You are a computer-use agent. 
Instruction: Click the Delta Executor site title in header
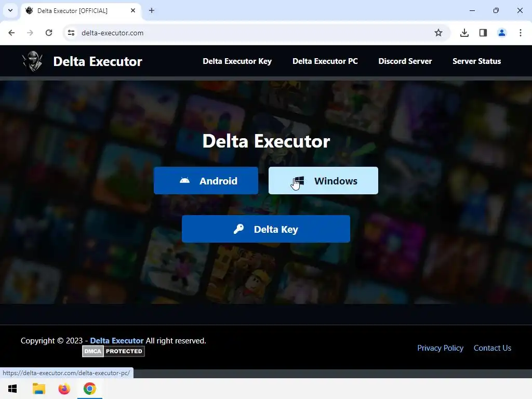tap(98, 61)
